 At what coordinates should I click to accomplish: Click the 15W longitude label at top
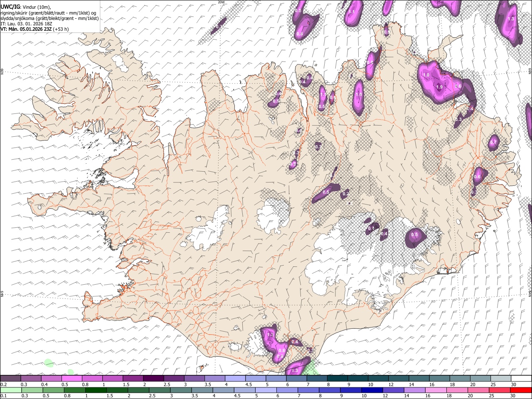[440, 2]
